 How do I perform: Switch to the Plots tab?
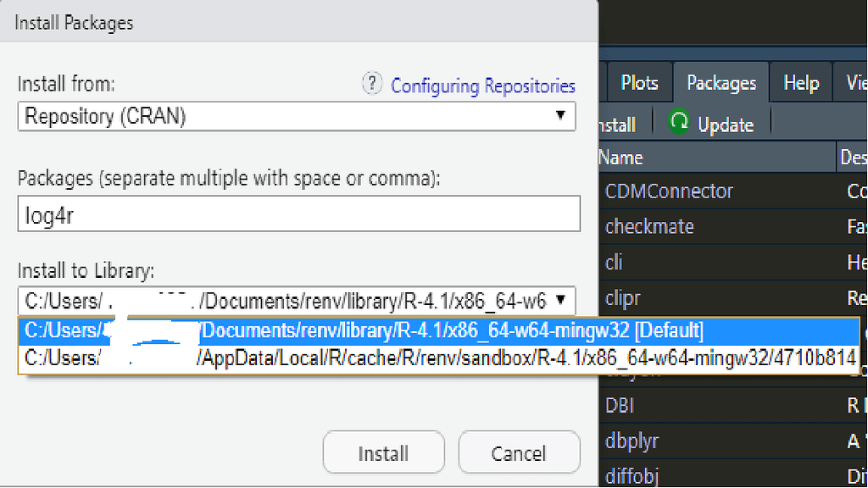(x=639, y=82)
